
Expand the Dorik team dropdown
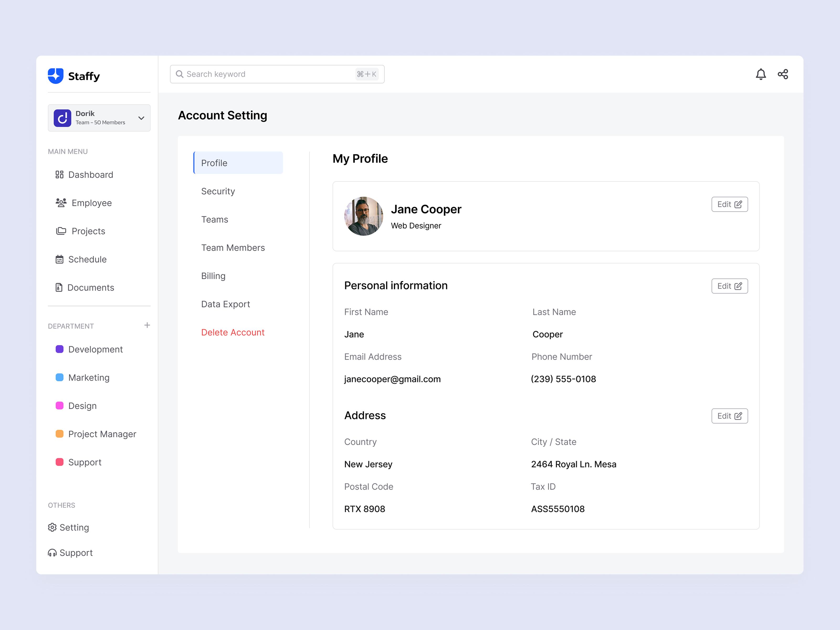[x=141, y=118]
